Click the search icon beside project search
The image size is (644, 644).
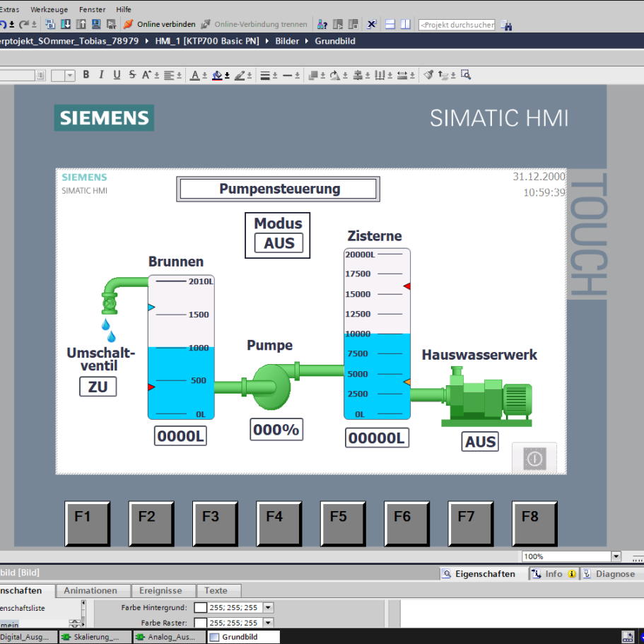506,25
